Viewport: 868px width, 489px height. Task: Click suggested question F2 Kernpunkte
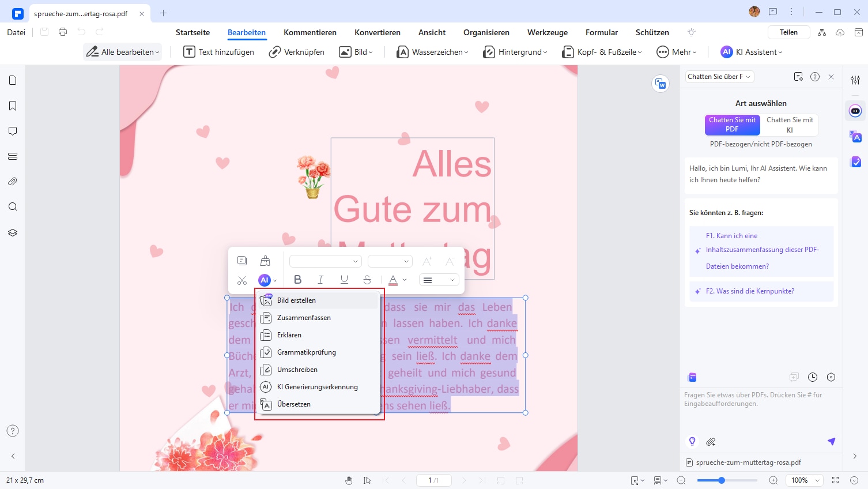click(761, 291)
